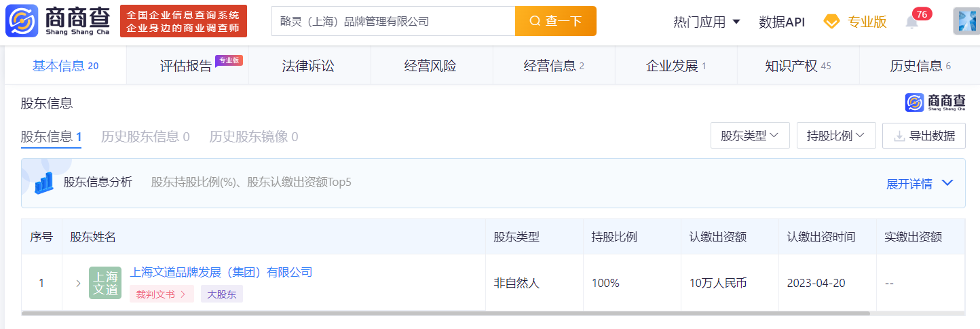Image resolution: width=980 pixels, height=329 pixels.
Task: Select the 历史股东镜像 0 sub-tab
Action: [254, 136]
